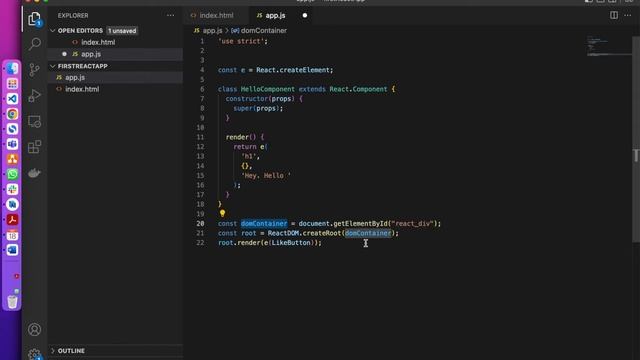
Task: Collapse the FIRSTREACTAPP folder section
Action: pos(53,66)
